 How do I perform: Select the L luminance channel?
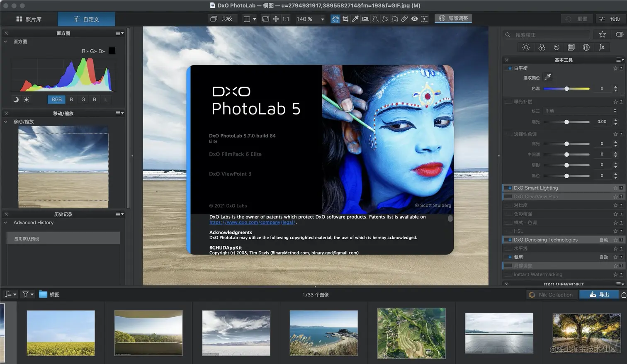coord(106,99)
